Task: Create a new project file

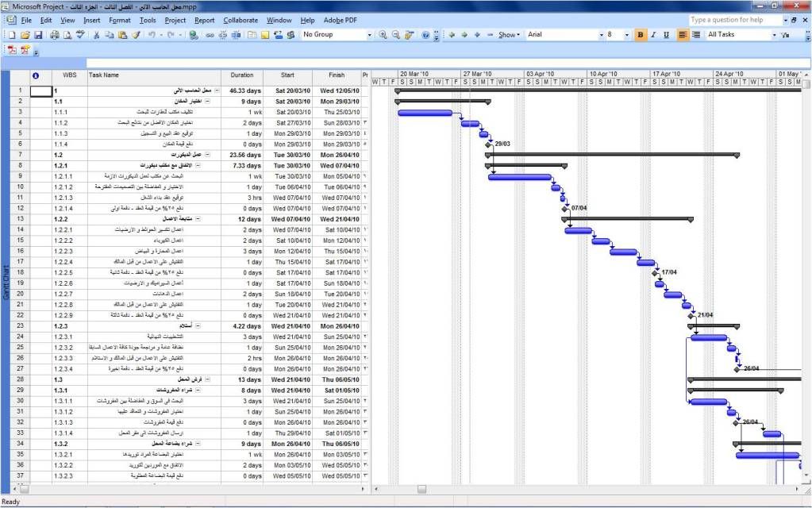Action: [11, 35]
